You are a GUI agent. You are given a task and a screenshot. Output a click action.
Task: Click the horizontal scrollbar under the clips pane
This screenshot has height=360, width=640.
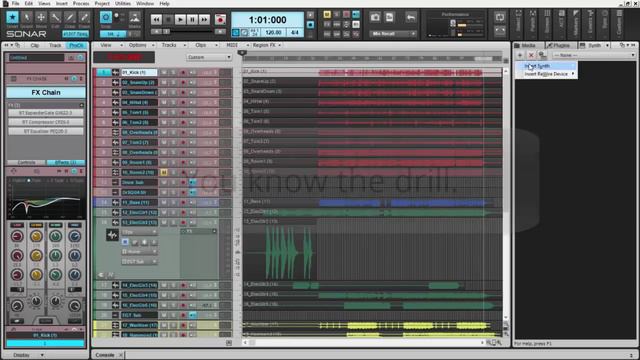click(364, 342)
